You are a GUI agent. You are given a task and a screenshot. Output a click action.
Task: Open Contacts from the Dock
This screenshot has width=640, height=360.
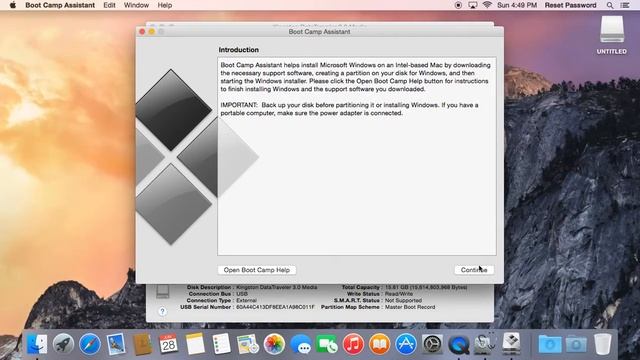tap(142, 344)
